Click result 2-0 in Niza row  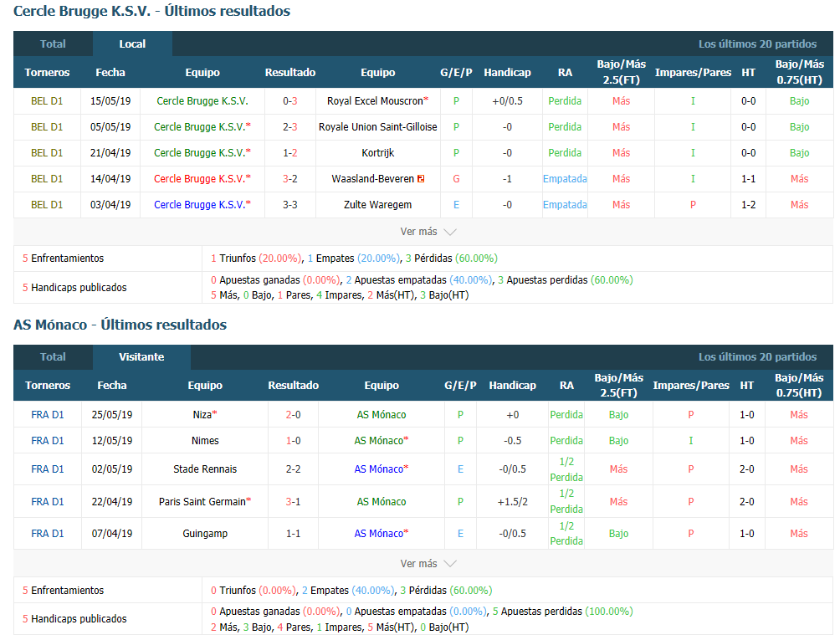(x=293, y=415)
